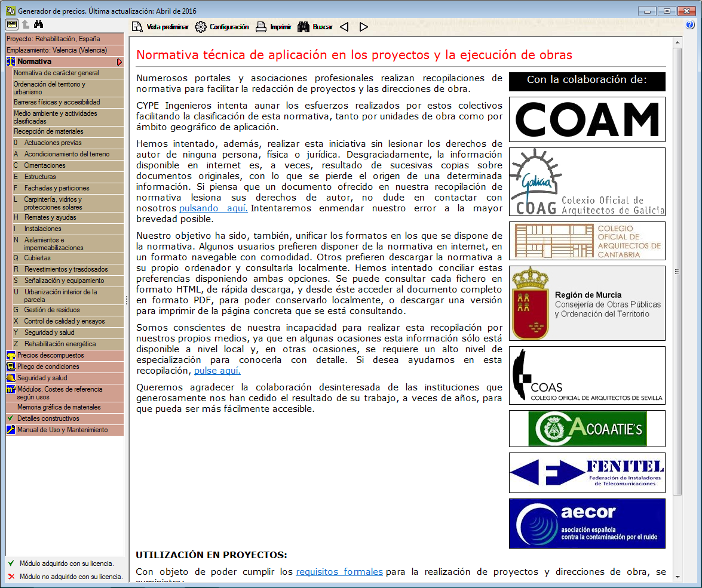Open Normativa de carácter general

69,73
